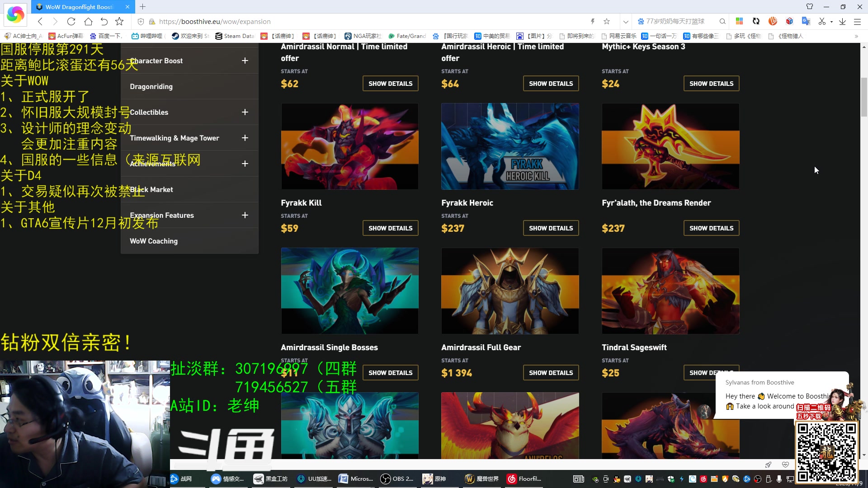The width and height of the screenshot is (868, 488).
Task: Click the dice cube extension icon
Action: click(x=789, y=21)
